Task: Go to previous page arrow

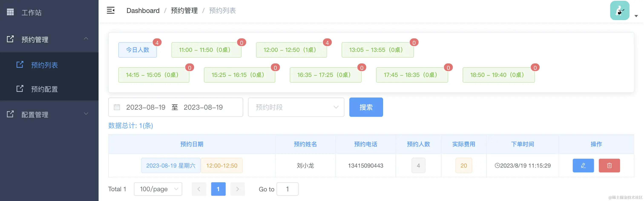Action: 199,189
